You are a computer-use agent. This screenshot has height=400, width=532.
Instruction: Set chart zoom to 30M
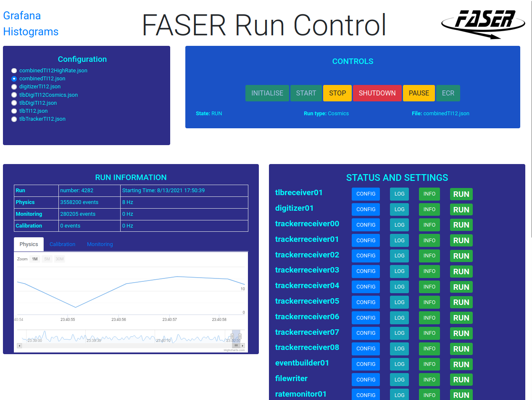[60, 259]
